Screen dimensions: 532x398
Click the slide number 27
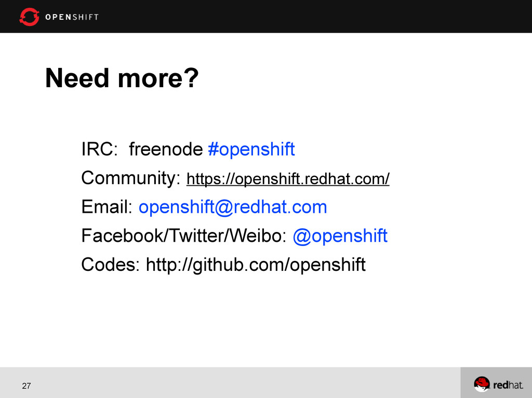[x=26, y=386]
